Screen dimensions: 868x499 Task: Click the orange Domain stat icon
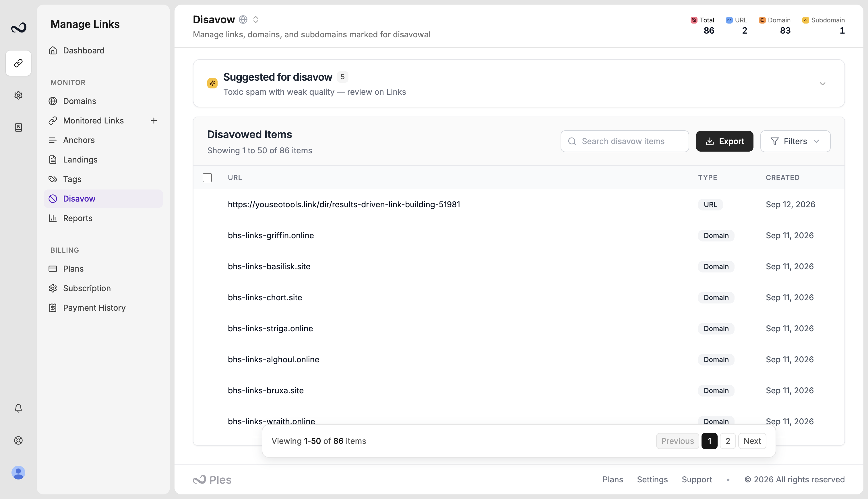coord(762,20)
